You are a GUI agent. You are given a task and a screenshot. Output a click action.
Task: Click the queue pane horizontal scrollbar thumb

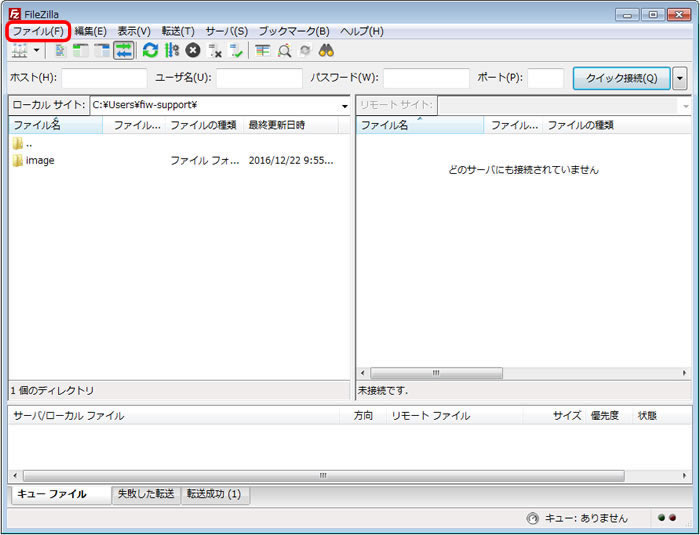(324, 476)
